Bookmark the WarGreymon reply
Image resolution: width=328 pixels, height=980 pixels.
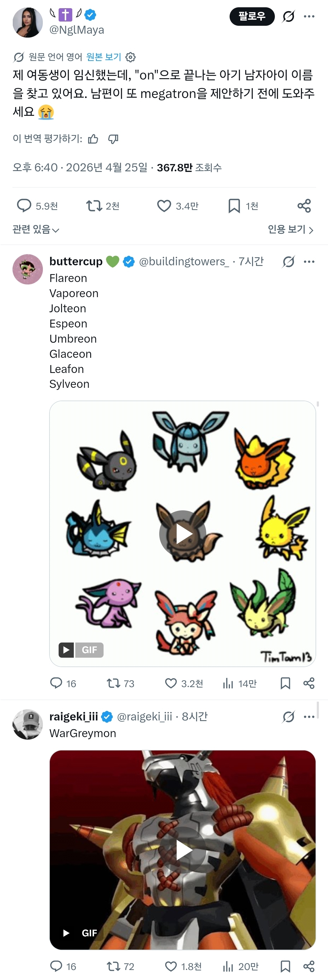click(x=285, y=966)
